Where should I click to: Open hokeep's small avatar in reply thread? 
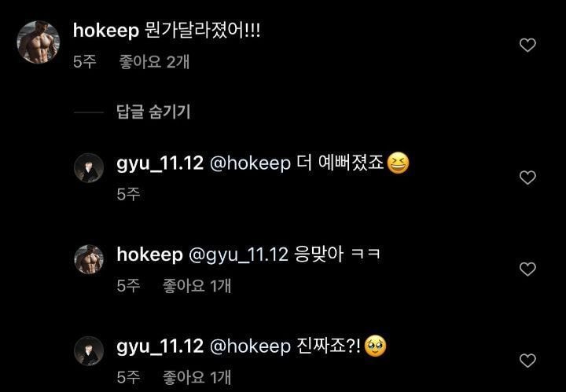[89, 259]
